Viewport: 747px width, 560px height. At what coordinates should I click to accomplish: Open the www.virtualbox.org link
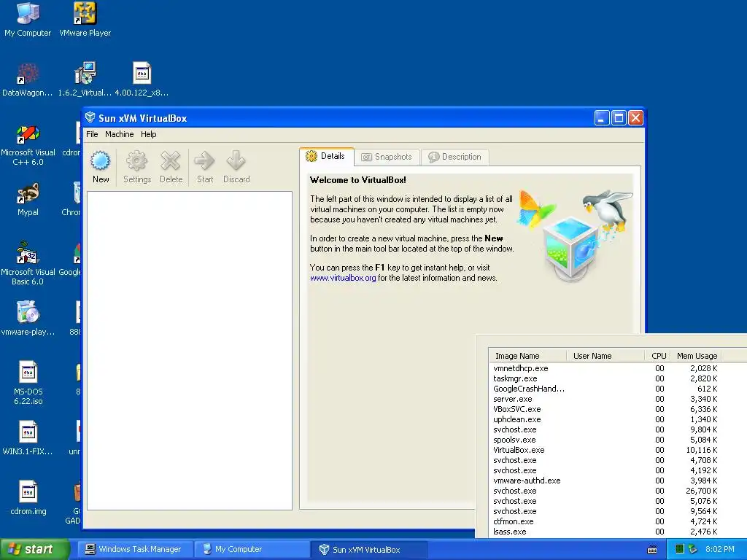click(x=343, y=278)
